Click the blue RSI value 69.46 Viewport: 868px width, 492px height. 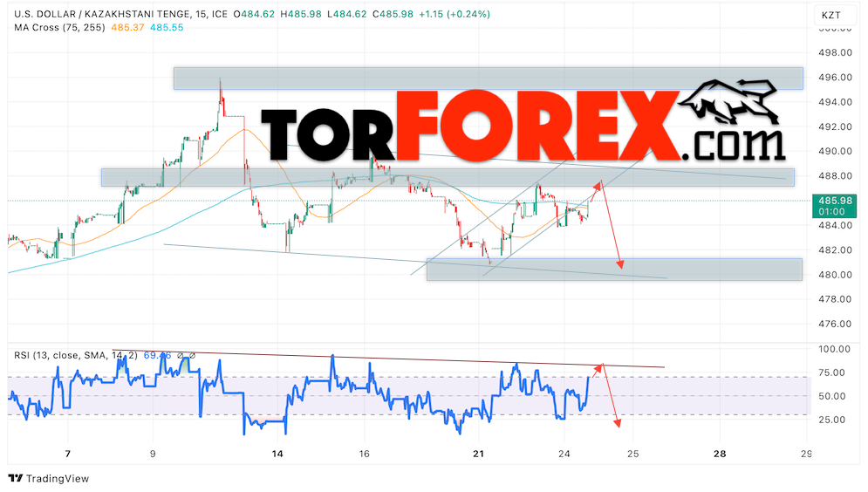tap(157, 355)
